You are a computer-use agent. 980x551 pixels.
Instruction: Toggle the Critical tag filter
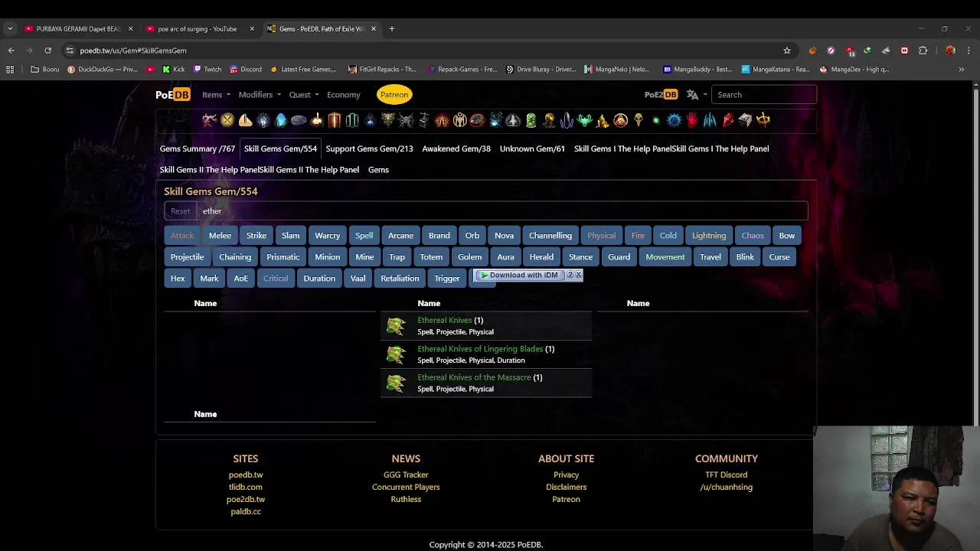(x=276, y=279)
